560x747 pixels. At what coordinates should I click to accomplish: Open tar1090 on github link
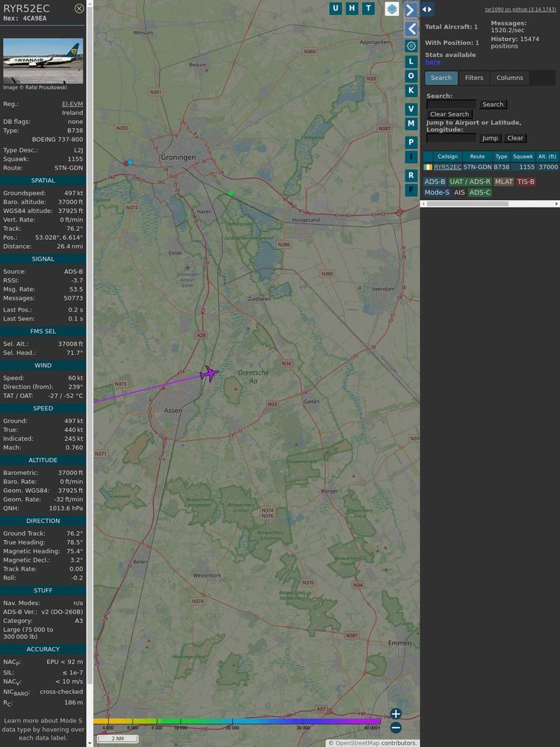tap(520, 10)
